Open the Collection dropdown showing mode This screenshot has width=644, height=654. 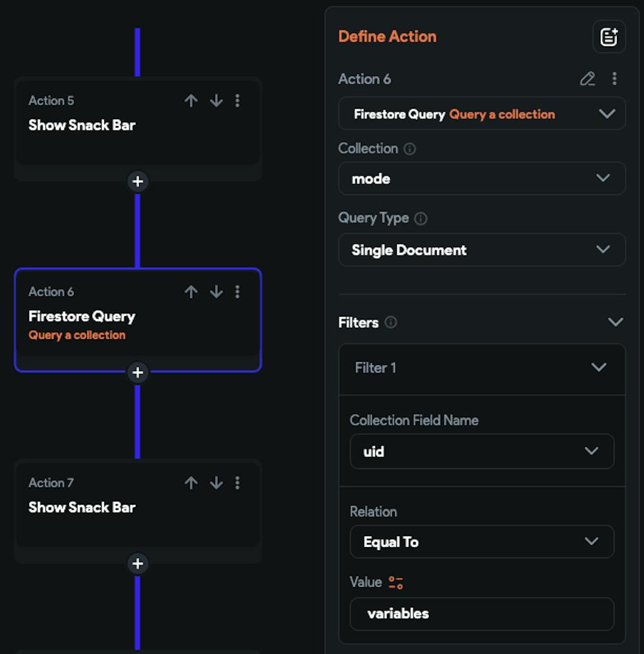pos(482,178)
